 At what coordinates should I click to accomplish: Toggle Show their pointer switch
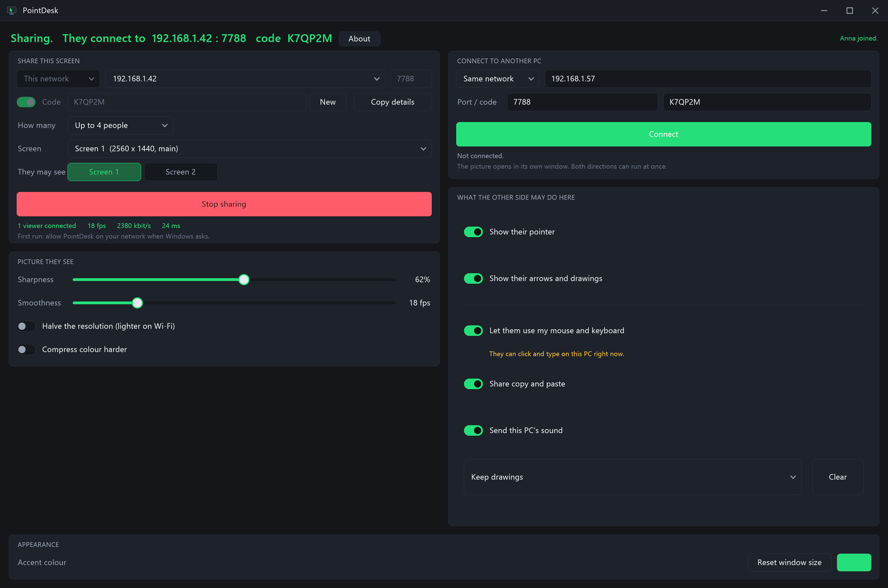pos(473,232)
